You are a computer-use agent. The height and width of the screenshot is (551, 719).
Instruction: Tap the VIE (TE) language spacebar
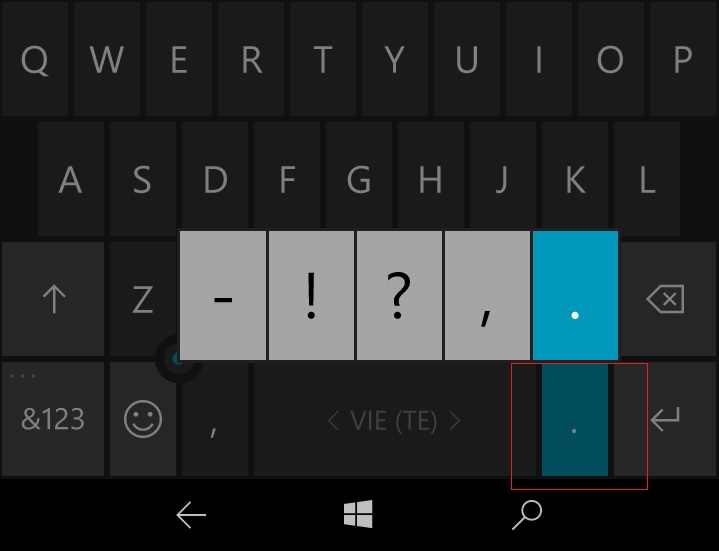(395, 419)
